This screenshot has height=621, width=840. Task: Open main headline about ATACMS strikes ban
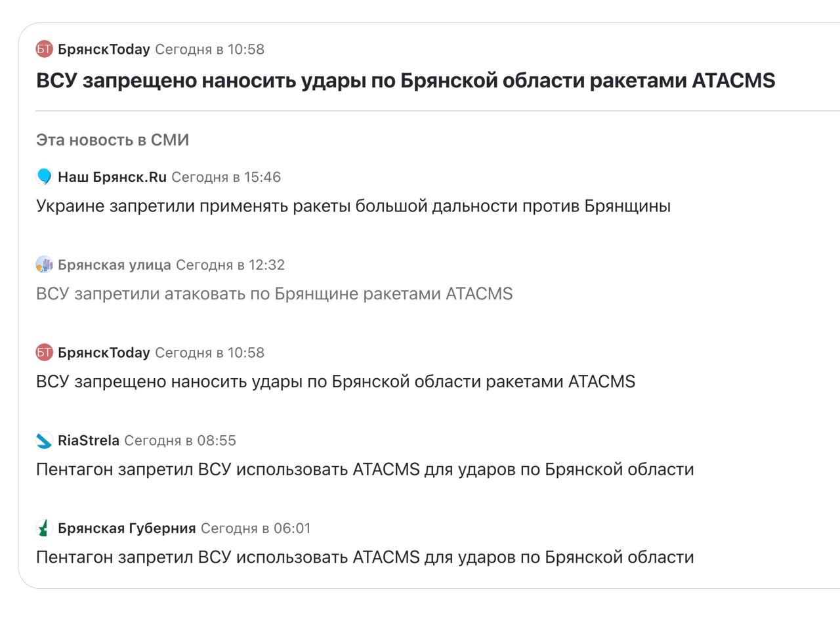406,81
